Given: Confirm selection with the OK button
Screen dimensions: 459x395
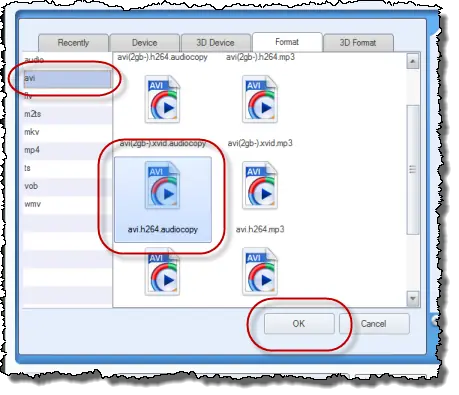Looking at the screenshot, I should 299,324.
